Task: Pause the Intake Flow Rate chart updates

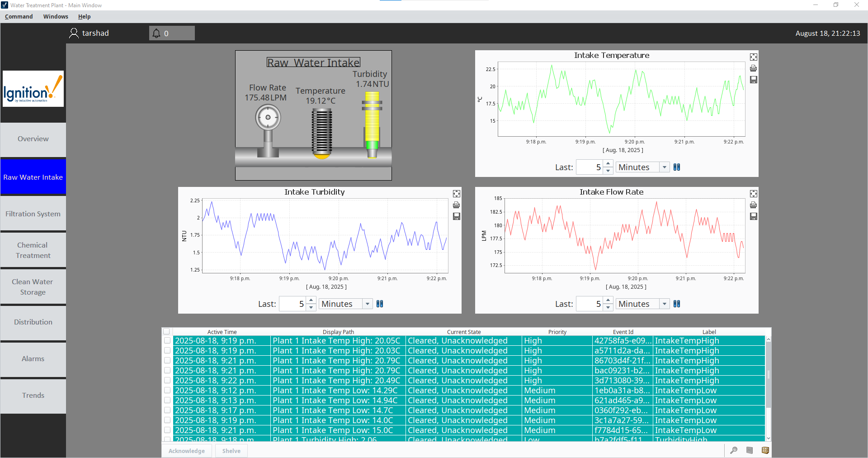Action: (x=677, y=304)
